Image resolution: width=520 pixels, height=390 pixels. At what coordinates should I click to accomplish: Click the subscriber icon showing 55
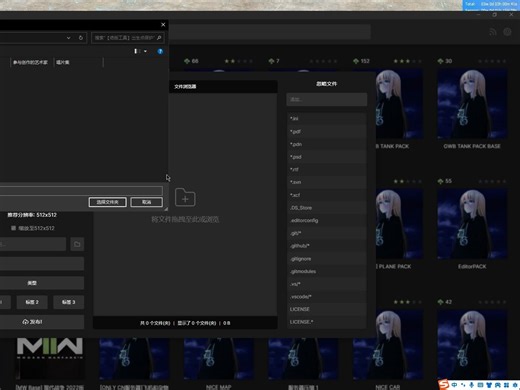coord(440,181)
